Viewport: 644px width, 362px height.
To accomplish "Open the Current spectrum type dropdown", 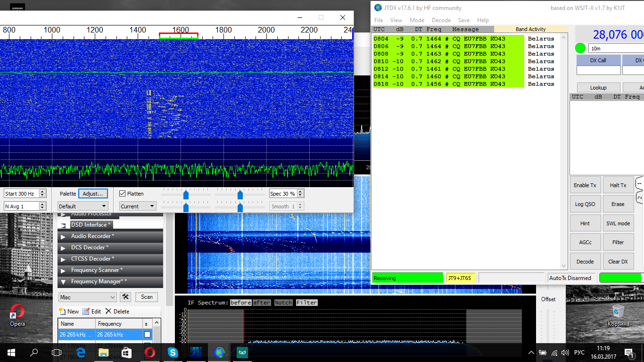I will pyautogui.click(x=138, y=206).
